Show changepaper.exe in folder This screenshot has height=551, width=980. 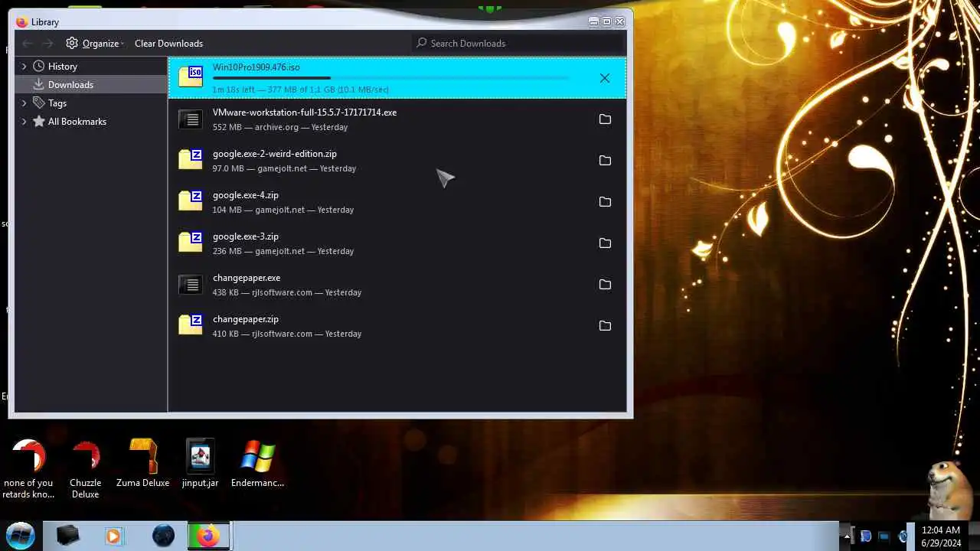[x=605, y=285]
